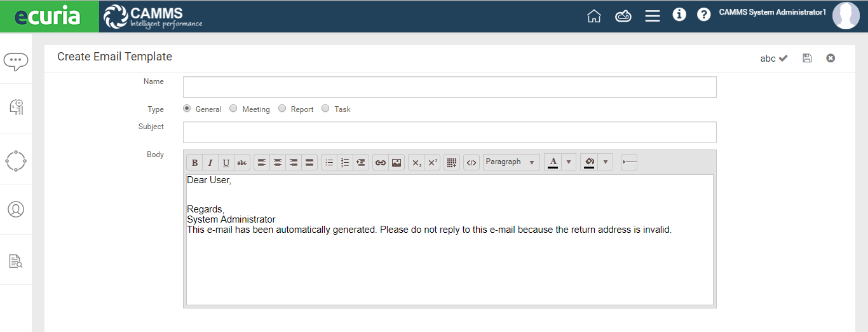The width and height of the screenshot is (868, 332).
Task: Insert horizontal rule line
Action: (x=629, y=163)
